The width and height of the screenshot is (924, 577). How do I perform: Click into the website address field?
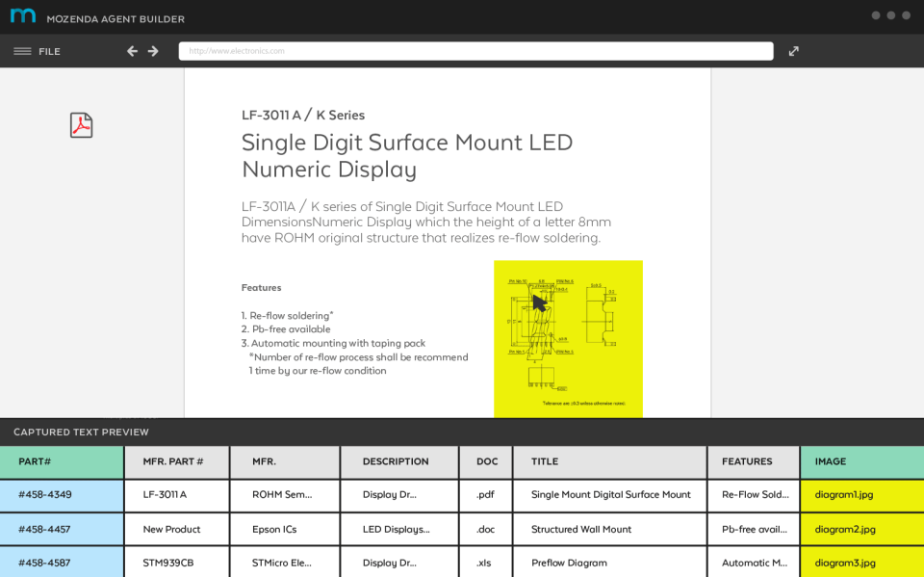click(475, 51)
